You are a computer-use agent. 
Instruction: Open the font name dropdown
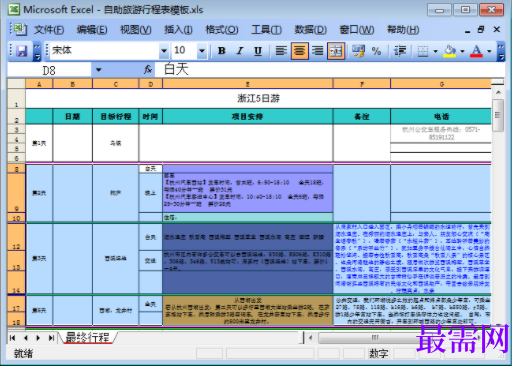pyautogui.click(x=164, y=51)
